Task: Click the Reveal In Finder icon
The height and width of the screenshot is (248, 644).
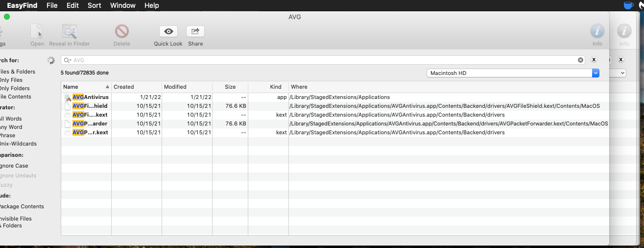Action: click(x=70, y=32)
